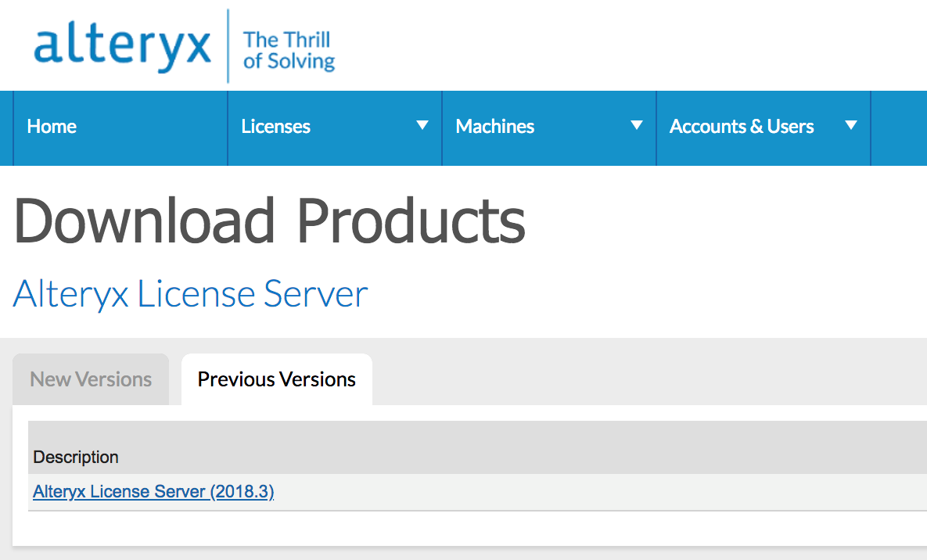Expand the Licenses dropdown arrow
Image resolution: width=927 pixels, height=560 pixels.
[x=422, y=126]
